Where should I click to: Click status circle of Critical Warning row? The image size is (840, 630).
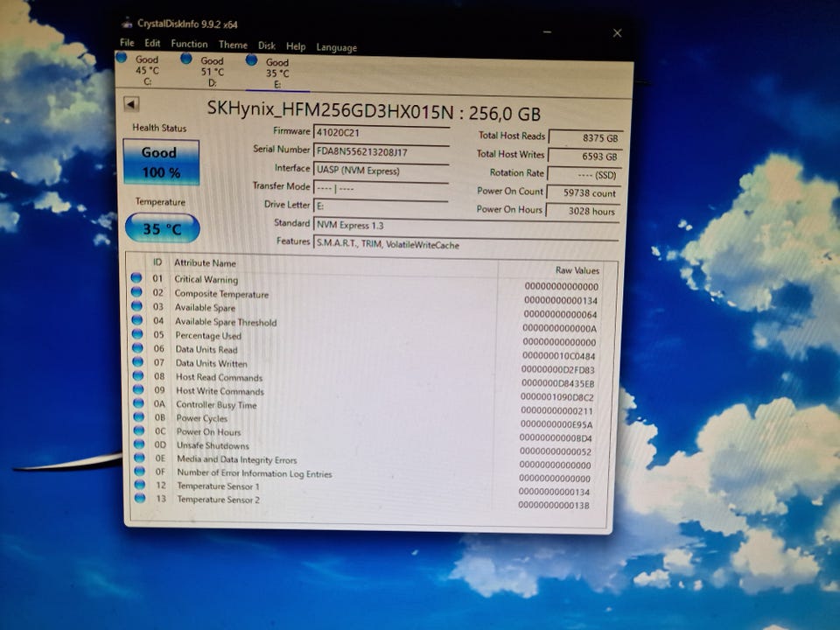pos(136,277)
